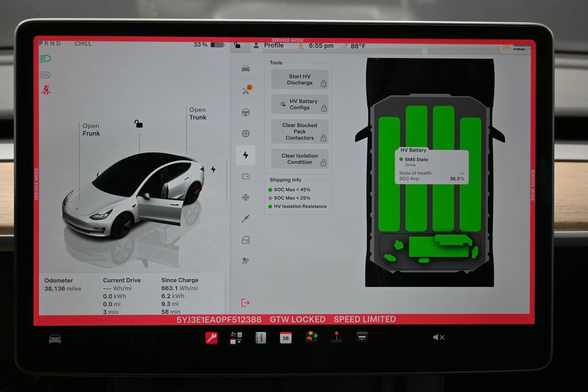Tap the 6:55 pm clock

click(x=321, y=46)
